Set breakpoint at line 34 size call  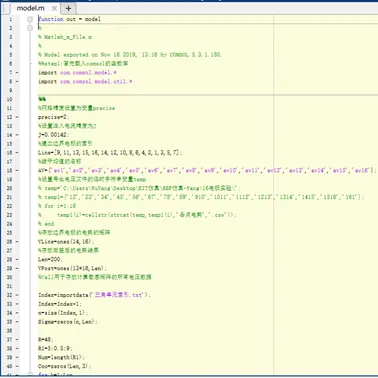coord(17,313)
